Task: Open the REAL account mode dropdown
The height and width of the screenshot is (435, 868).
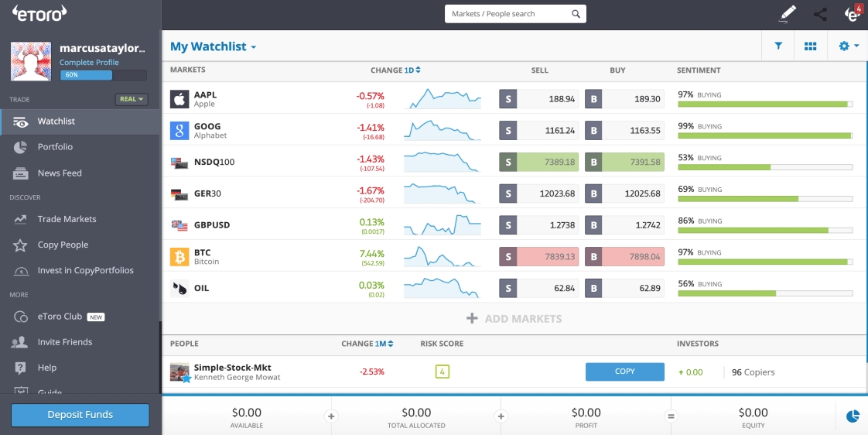Action: (x=132, y=99)
